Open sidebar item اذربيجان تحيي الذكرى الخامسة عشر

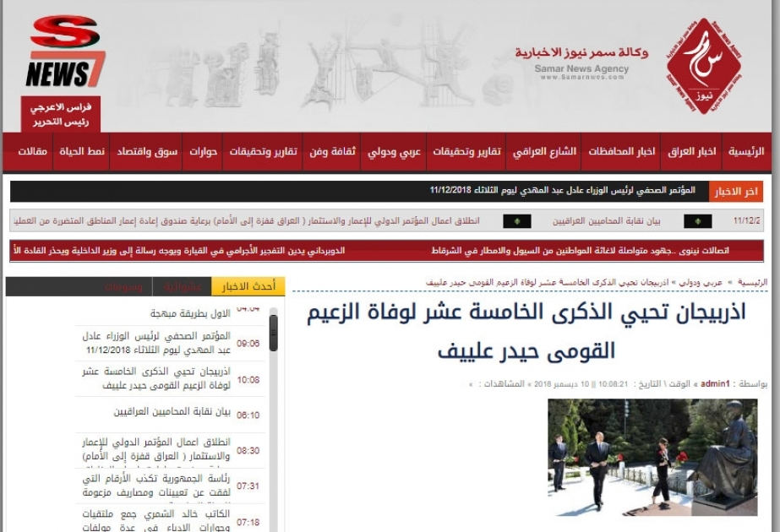(x=156, y=378)
